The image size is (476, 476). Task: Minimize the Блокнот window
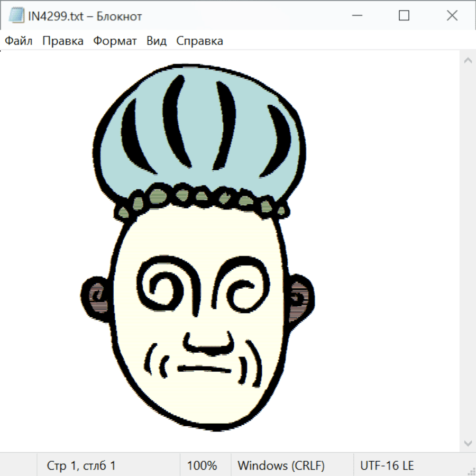356,16
